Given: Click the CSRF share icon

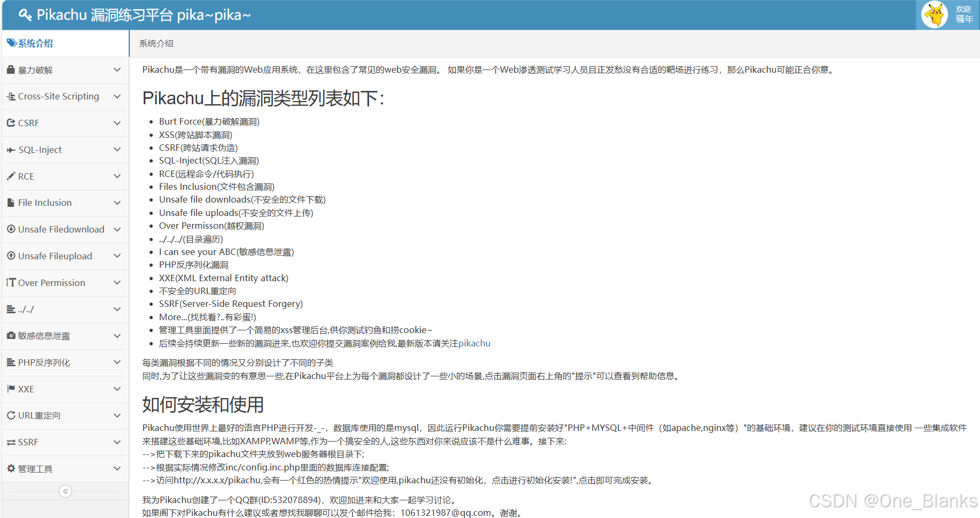Looking at the screenshot, I should click(11, 123).
